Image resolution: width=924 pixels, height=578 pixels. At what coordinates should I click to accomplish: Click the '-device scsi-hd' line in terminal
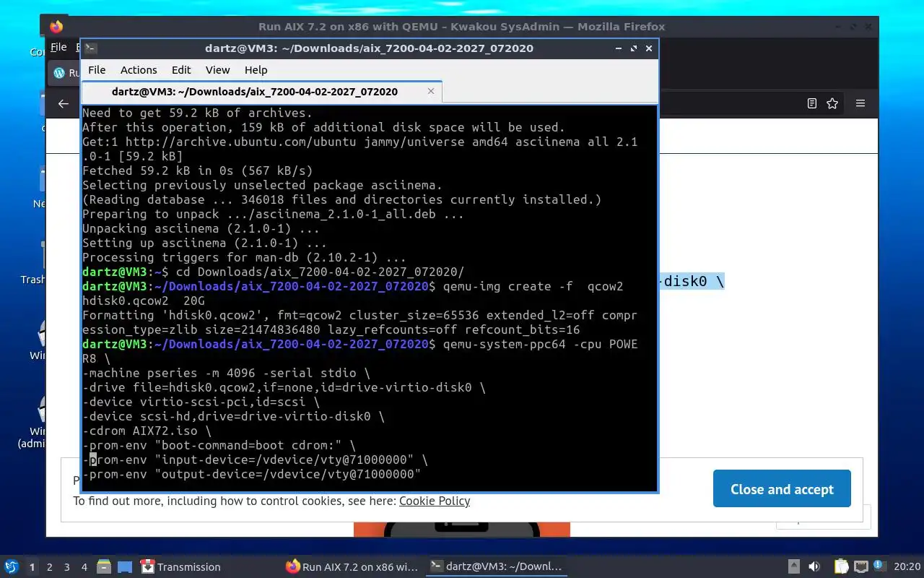[x=233, y=416]
